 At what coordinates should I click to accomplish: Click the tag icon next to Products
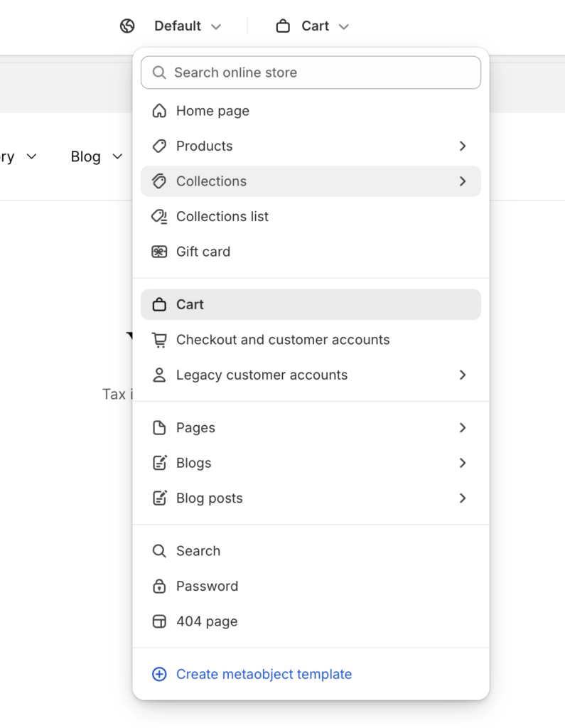159,146
